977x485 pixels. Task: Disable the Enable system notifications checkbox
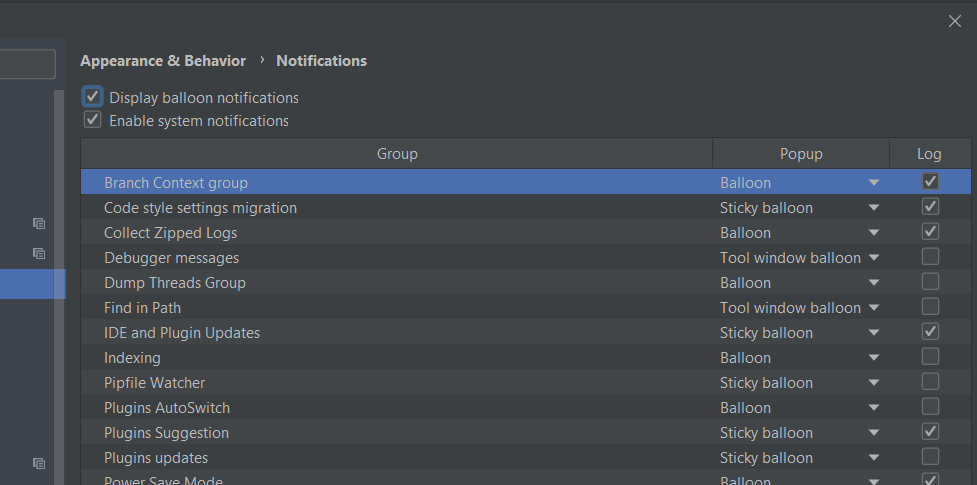pyautogui.click(x=93, y=120)
